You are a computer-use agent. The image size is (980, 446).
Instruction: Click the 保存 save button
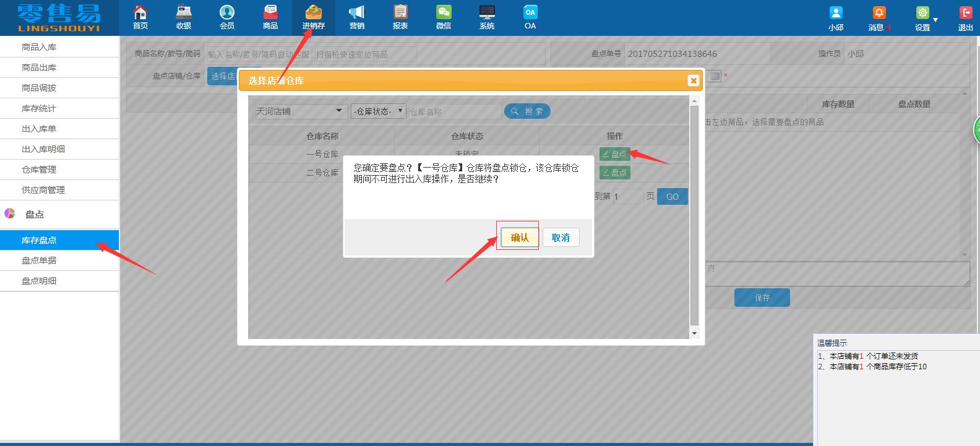point(762,298)
